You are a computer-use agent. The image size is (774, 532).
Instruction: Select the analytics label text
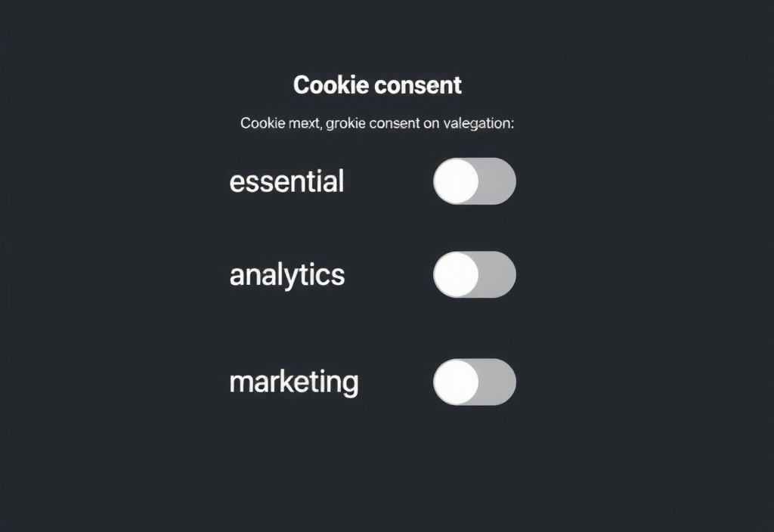287,274
